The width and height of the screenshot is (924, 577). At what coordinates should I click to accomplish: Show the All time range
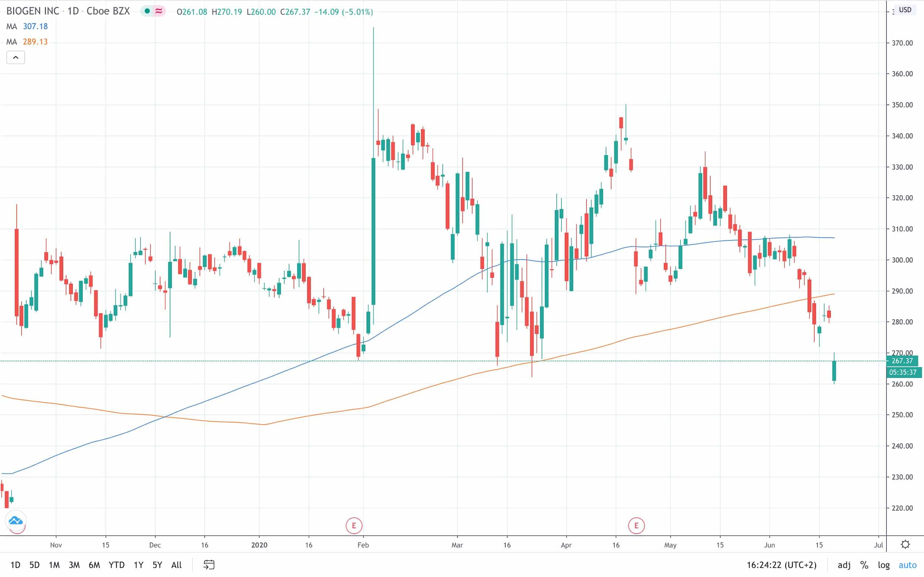176,565
